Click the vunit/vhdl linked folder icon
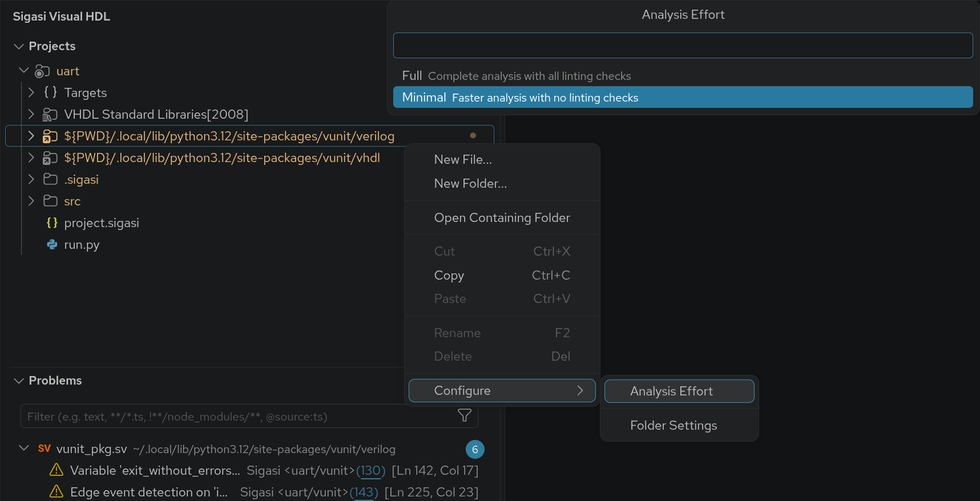The height and width of the screenshot is (501, 980). [50, 158]
